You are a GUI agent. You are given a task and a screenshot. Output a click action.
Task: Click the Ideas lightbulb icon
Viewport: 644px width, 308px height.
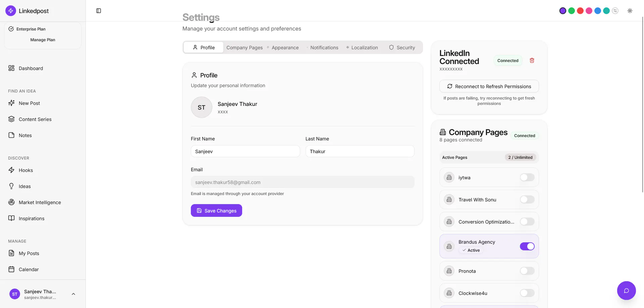click(x=11, y=186)
